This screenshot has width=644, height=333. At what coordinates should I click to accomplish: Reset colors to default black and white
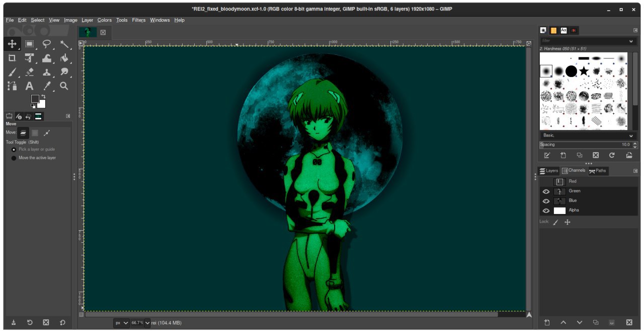tap(33, 106)
